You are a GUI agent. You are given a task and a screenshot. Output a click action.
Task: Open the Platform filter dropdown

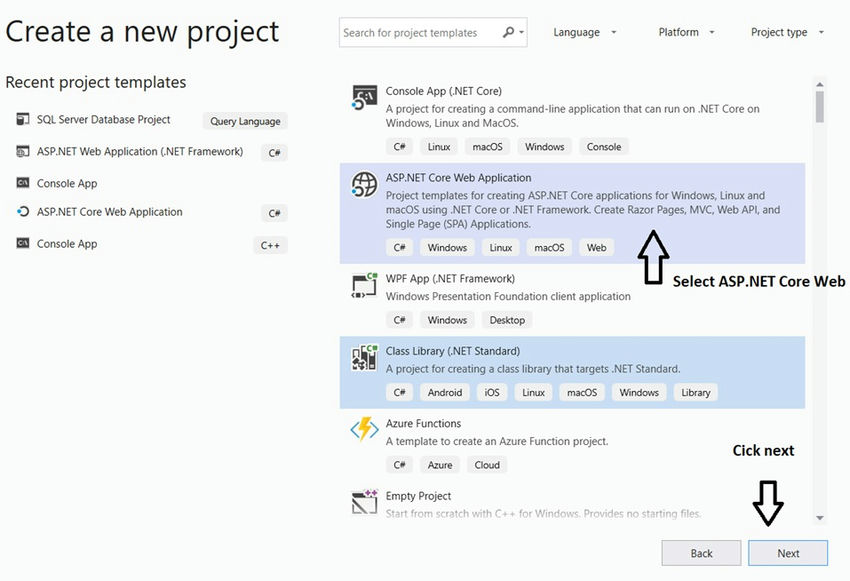[x=686, y=32]
